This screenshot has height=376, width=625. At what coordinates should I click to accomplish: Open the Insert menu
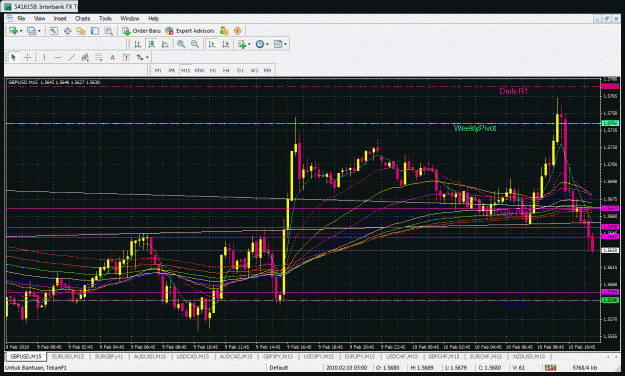pos(60,18)
